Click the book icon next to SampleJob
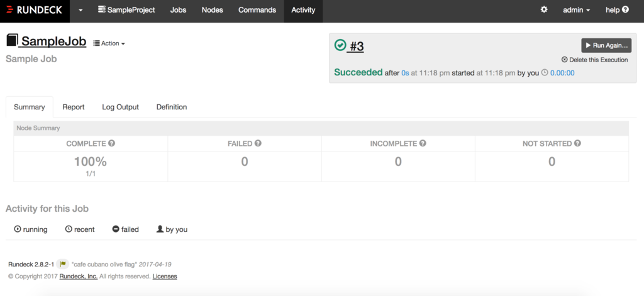The height and width of the screenshot is (296, 644). 13,40
